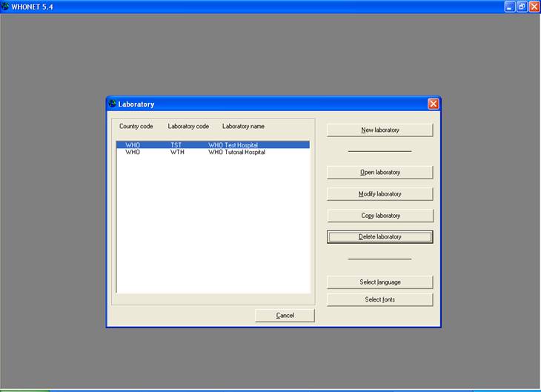Click the Country code column header
Viewport: 541px width, 392px height.
pyautogui.click(x=136, y=126)
